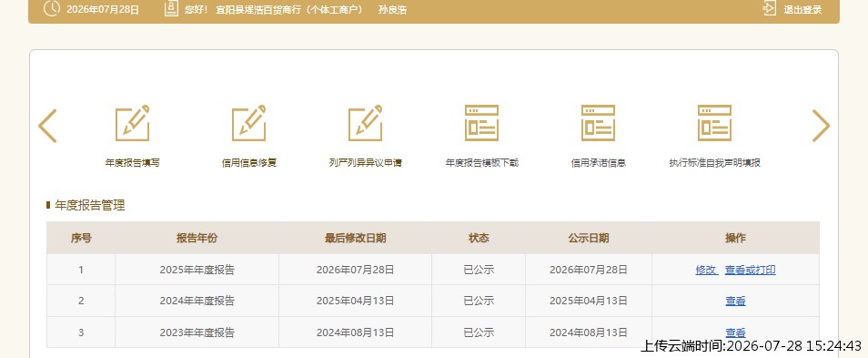Image resolution: width=868 pixels, height=358 pixels.
Task: Select the 2023年年度报告 cell
Action: point(197,332)
